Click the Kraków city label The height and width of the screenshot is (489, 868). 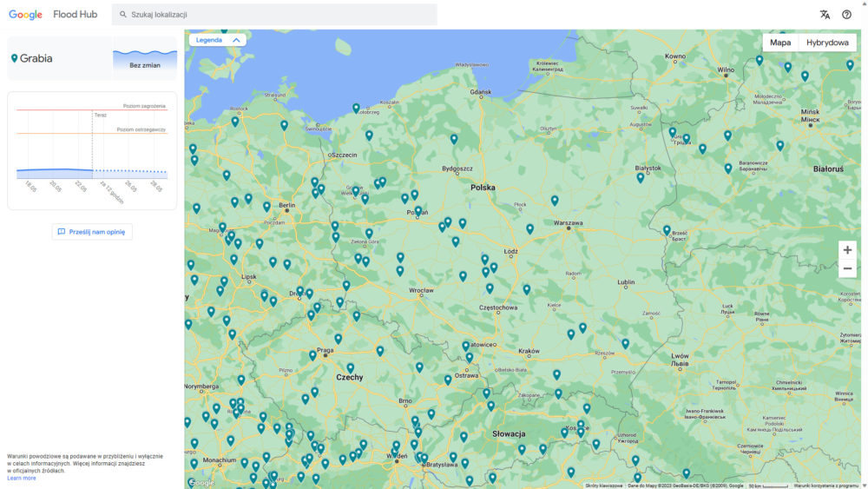click(x=529, y=351)
